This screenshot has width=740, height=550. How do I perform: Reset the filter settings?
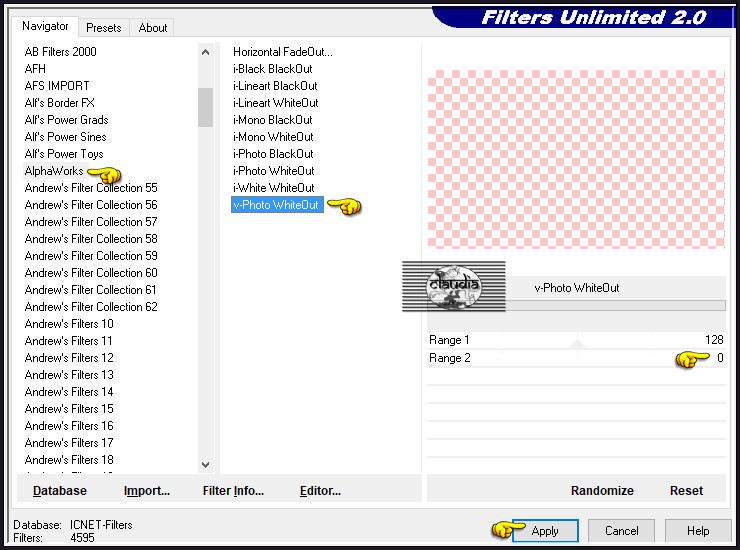point(686,491)
